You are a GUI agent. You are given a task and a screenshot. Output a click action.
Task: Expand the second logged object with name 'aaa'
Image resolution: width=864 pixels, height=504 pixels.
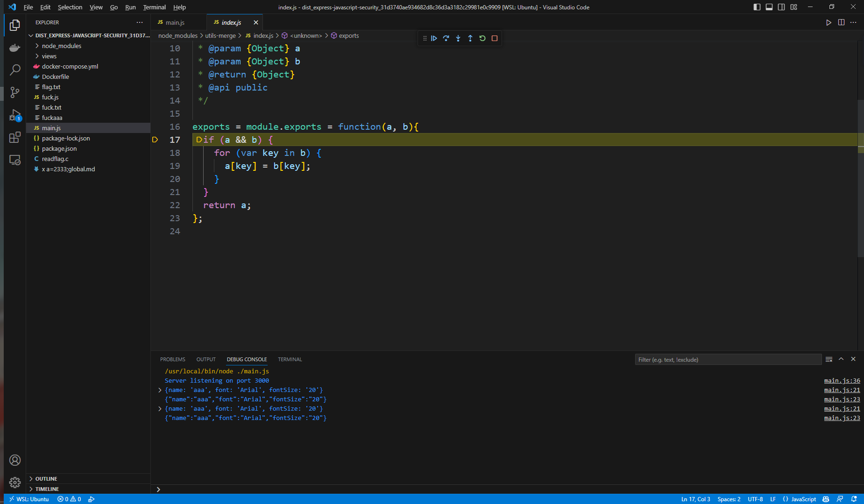pos(160,409)
